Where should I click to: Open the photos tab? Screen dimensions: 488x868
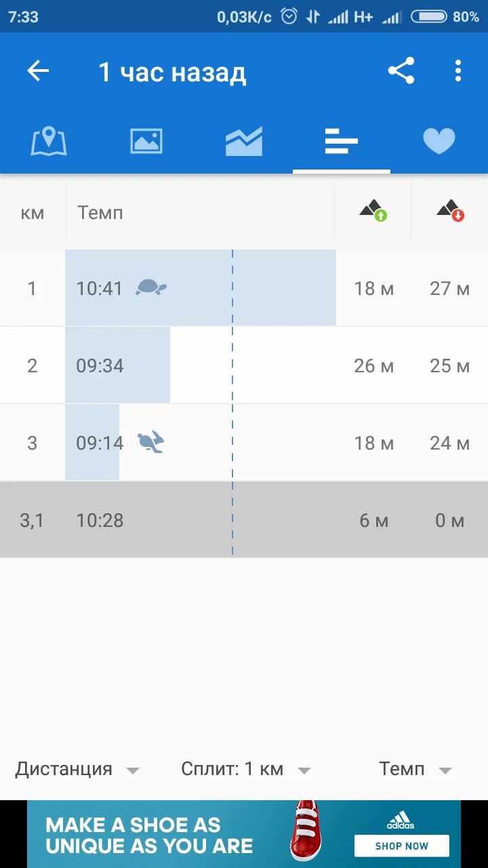click(x=146, y=142)
